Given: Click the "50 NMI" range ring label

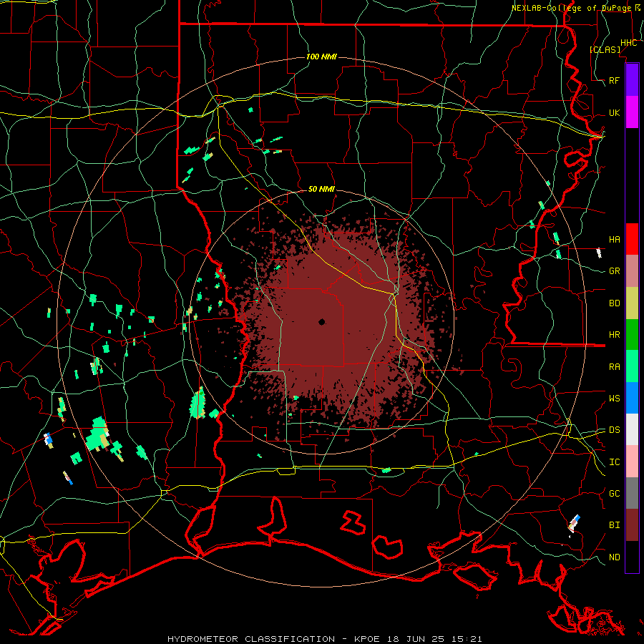Looking at the screenshot, I should pos(321,189).
